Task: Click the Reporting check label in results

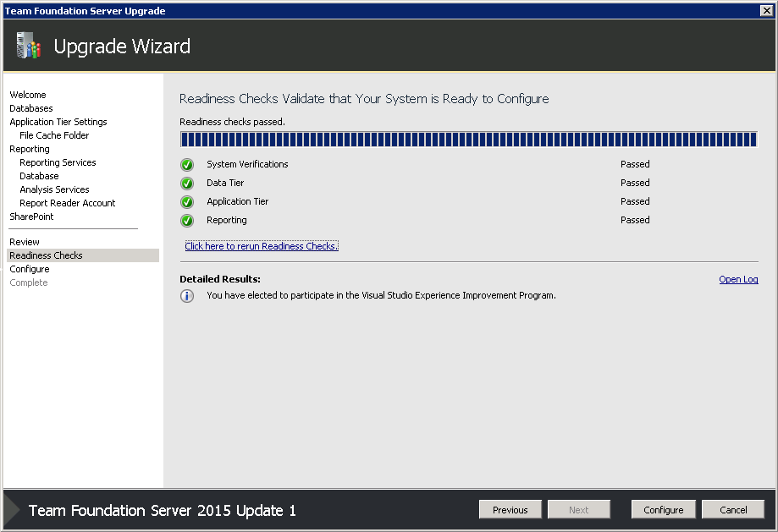Action: 227,220
